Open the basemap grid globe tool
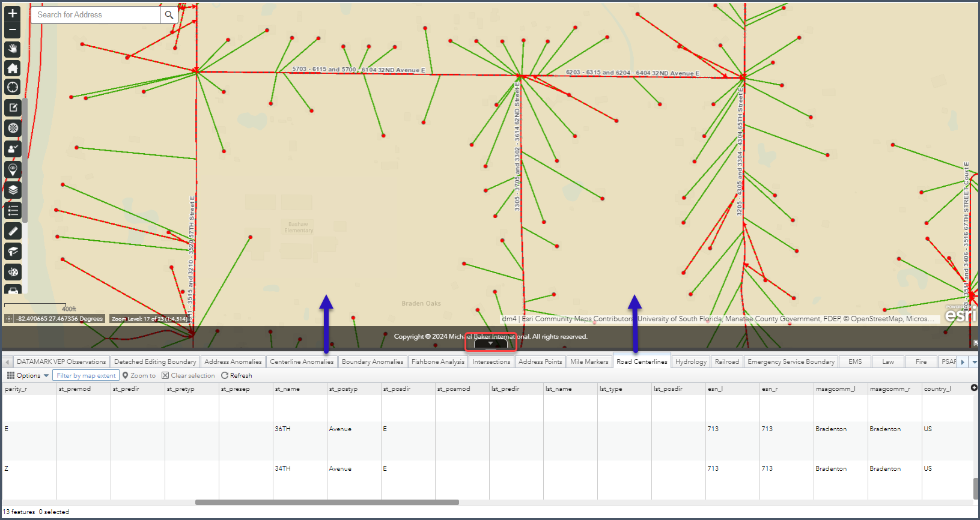Image resolution: width=980 pixels, height=520 pixels. 13,128
